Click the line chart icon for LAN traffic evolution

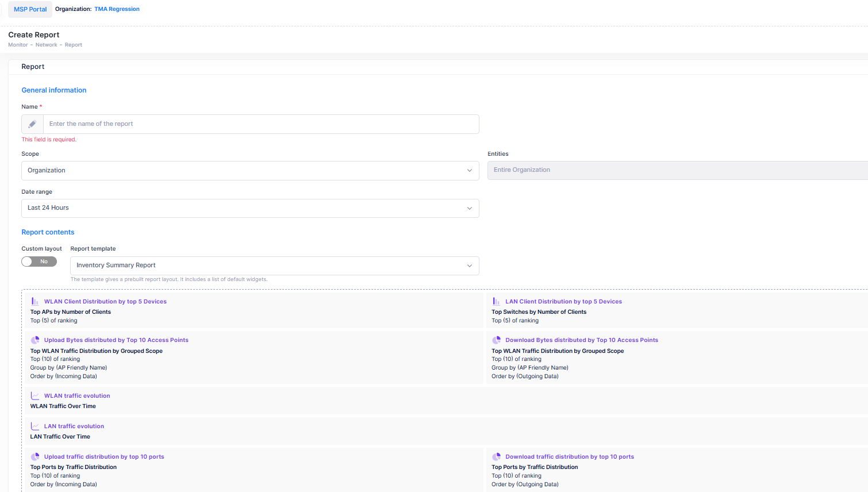click(x=34, y=425)
